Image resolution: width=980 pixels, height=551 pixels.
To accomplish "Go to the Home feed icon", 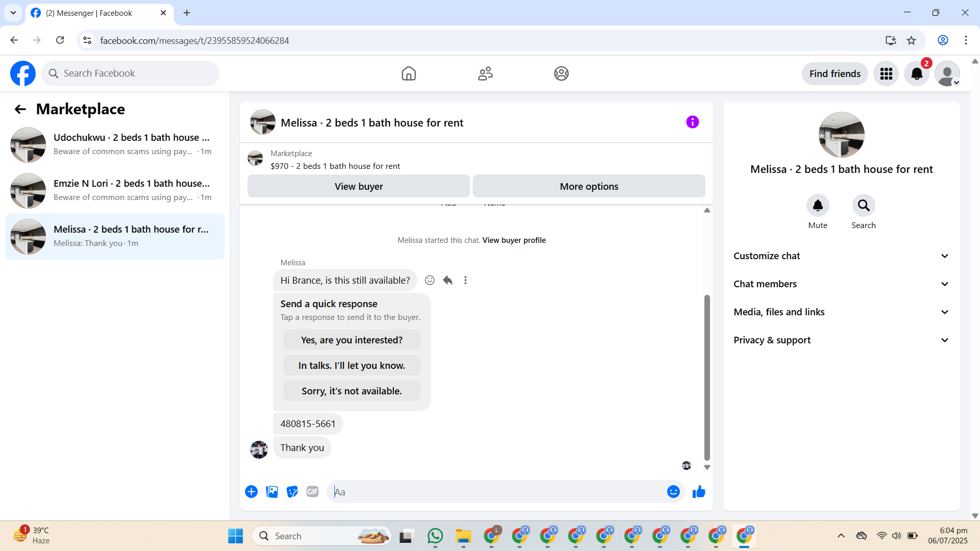I will pos(409,73).
